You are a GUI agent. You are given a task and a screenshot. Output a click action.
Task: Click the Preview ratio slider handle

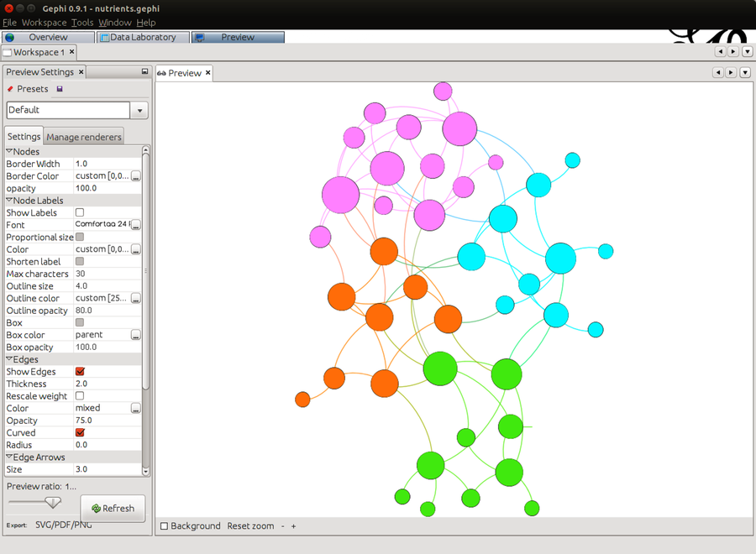point(53,503)
